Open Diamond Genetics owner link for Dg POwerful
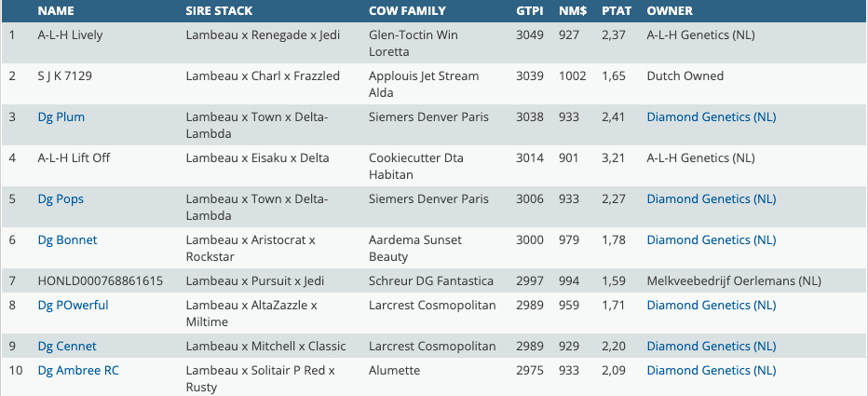The width and height of the screenshot is (868, 396). point(712,306)
